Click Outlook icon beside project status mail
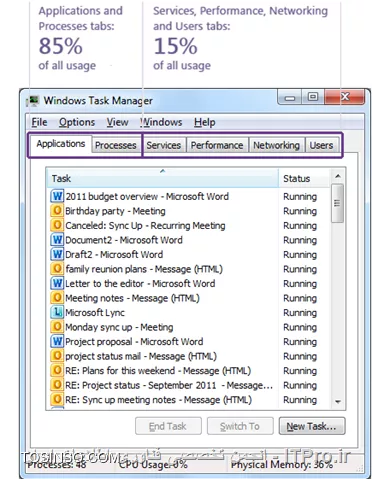This screenshot has height=479, width=372. (57, 356)
